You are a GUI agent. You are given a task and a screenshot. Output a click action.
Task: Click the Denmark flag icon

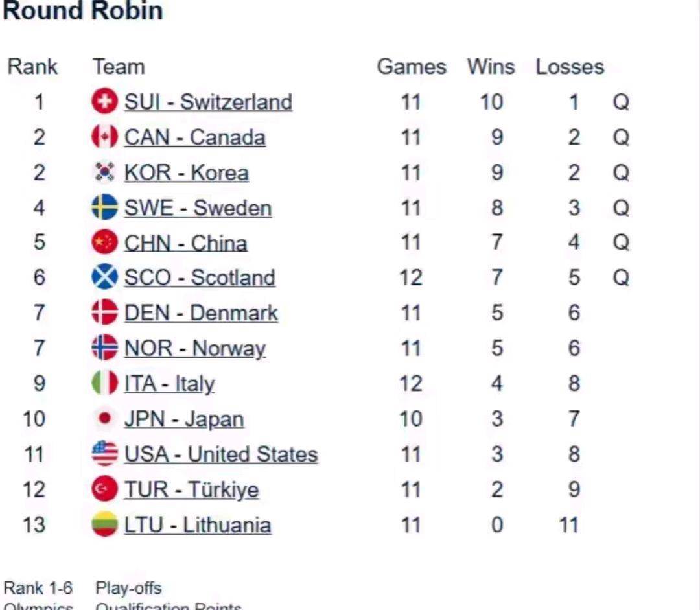pyautogui.click(x=104, y=312)
